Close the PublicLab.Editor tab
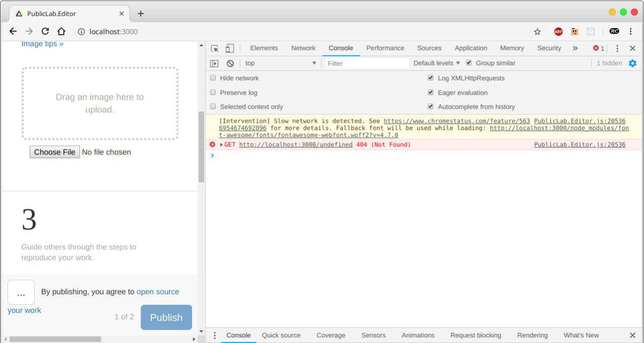The image size is (644, 343). click(x=122, y=14)
